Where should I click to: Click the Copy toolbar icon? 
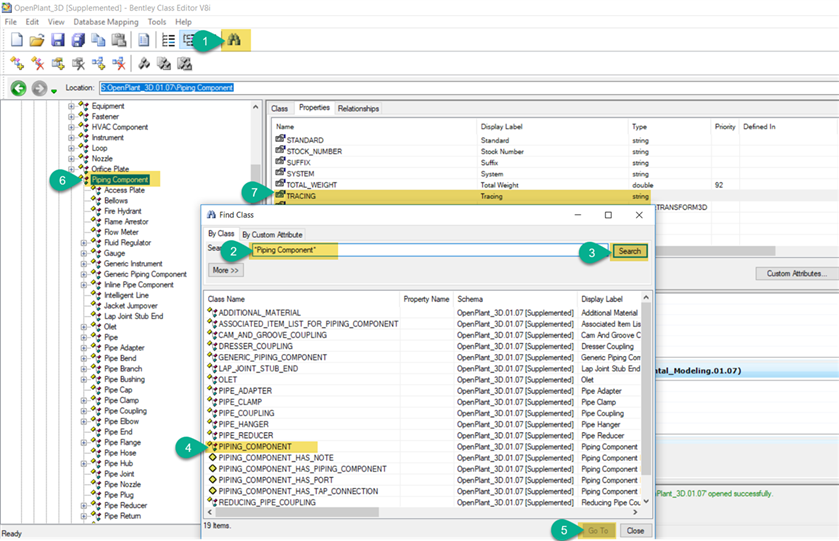(x=98, y=40)
